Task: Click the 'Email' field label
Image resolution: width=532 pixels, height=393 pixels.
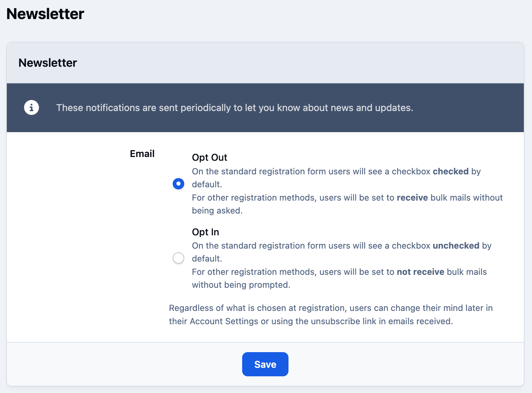Action: 142,154
